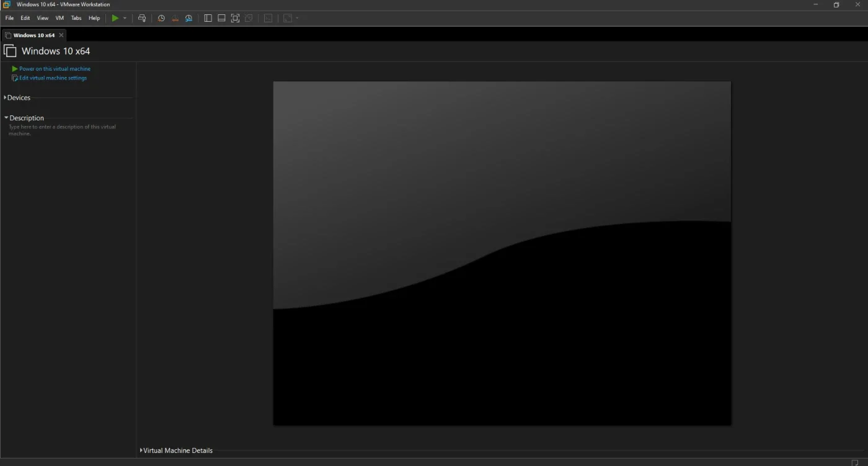Click the Revert to snapshot toolbar icon
This screenshot has height=466, width=868.
[175, 18]
